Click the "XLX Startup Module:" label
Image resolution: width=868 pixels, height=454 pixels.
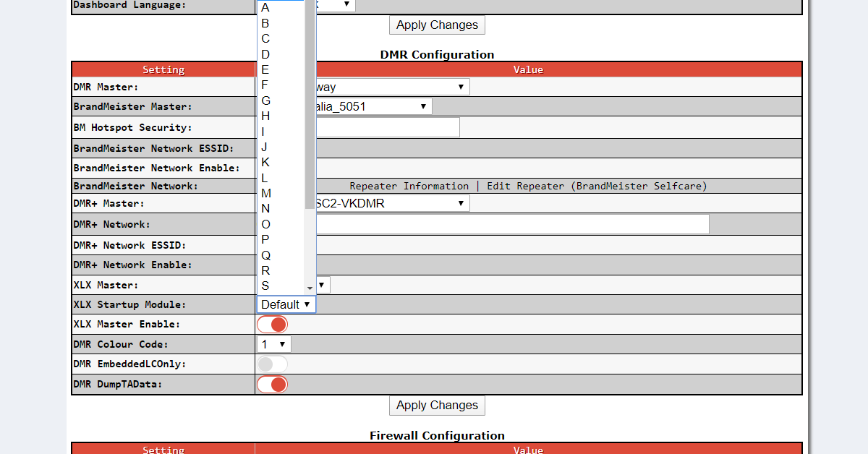(x=130, y=304)
